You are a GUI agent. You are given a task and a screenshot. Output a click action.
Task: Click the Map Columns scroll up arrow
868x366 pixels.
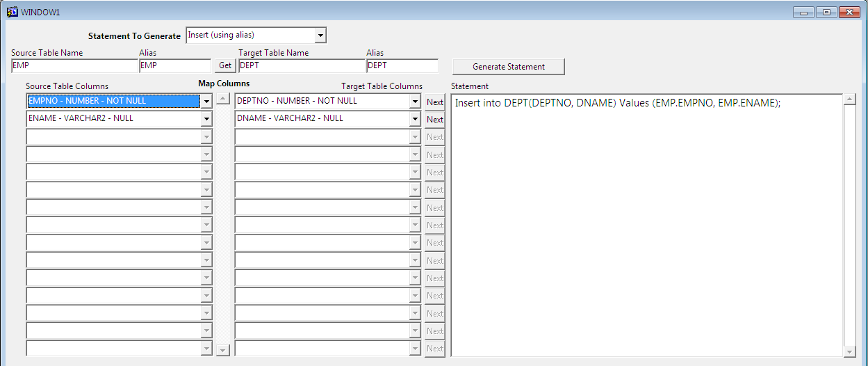tap(222, 99)
